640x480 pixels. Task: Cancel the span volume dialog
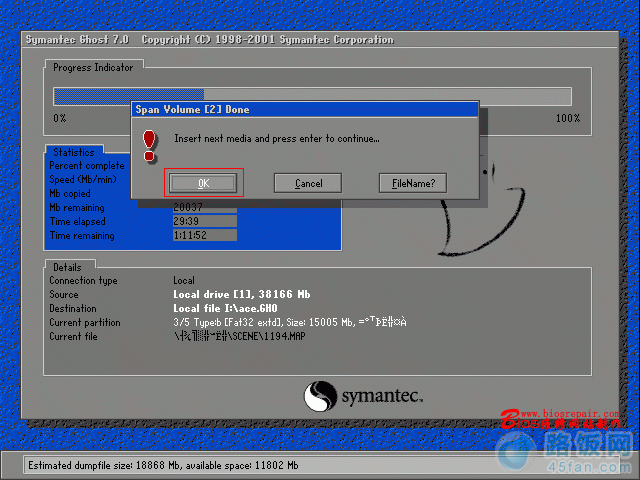tap(308, 183)
